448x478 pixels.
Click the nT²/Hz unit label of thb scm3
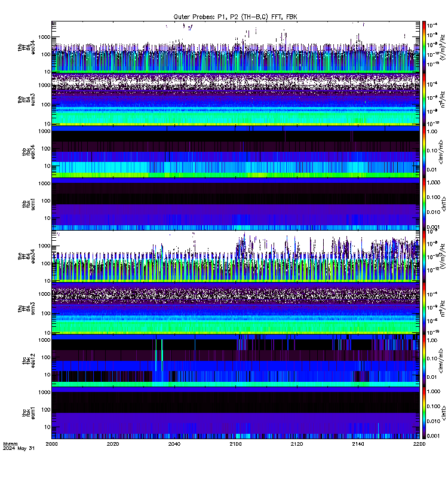(443, 99)
